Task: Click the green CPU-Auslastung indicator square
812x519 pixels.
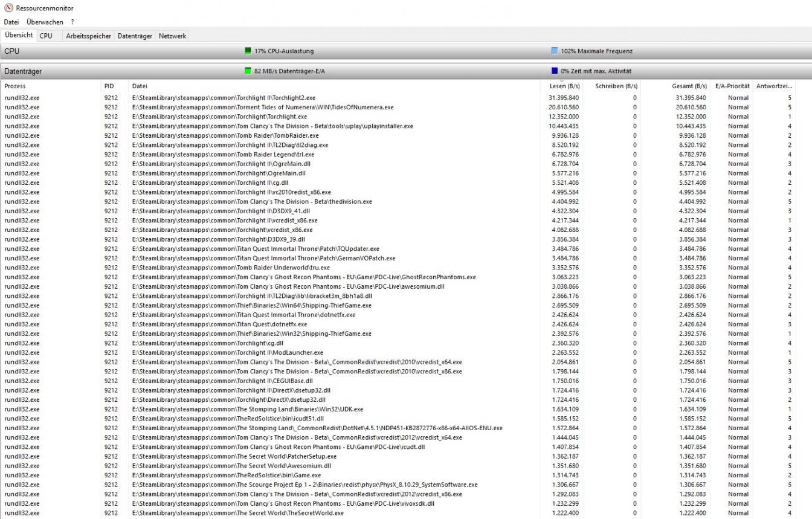Action: [248, 51]
